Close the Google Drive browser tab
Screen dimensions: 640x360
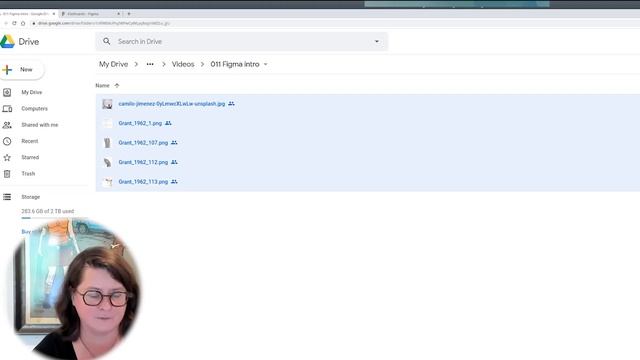point(53,14)
